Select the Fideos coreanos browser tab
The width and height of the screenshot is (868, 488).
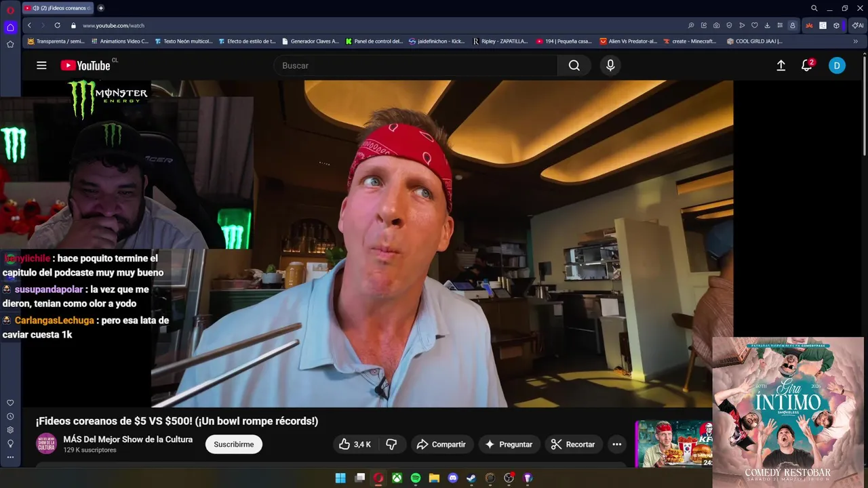pyautogui.click(x=58, y=8)
